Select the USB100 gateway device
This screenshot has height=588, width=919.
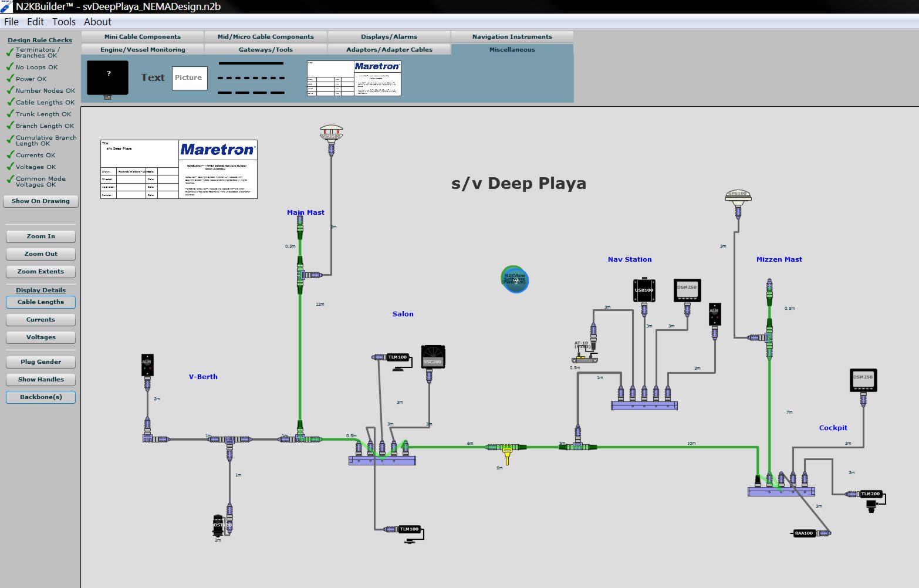point(644,290)
